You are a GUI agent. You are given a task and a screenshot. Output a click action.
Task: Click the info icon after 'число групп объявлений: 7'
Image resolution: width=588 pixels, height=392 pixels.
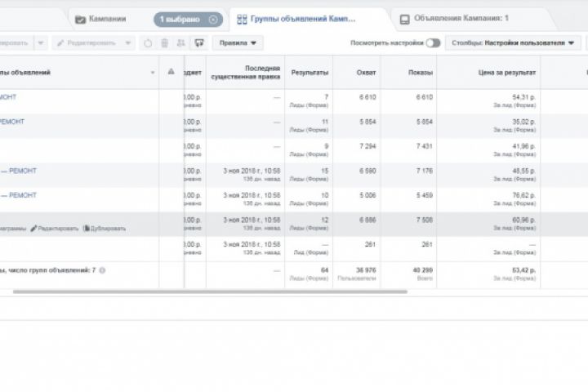point(102,270)
